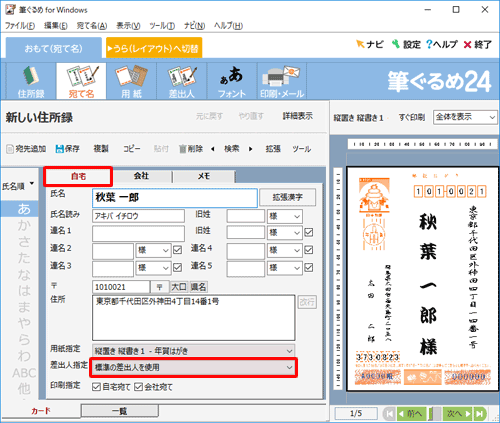
Task: Open 連名2 honorific dropdown
Action: tap(153, 250)
